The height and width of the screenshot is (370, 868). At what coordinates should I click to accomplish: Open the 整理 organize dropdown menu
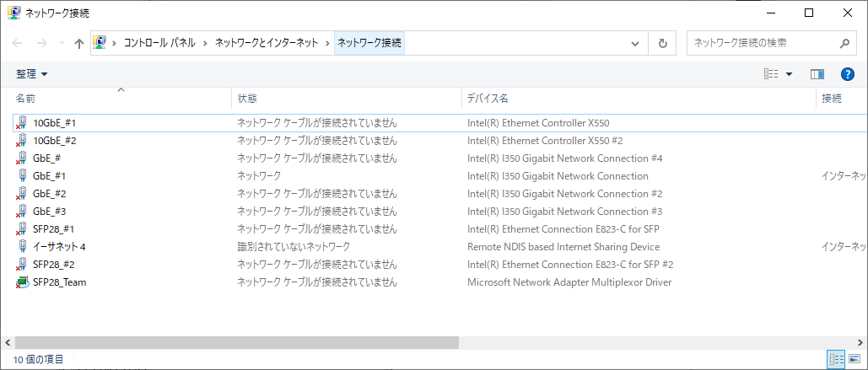tap(31, 74)
